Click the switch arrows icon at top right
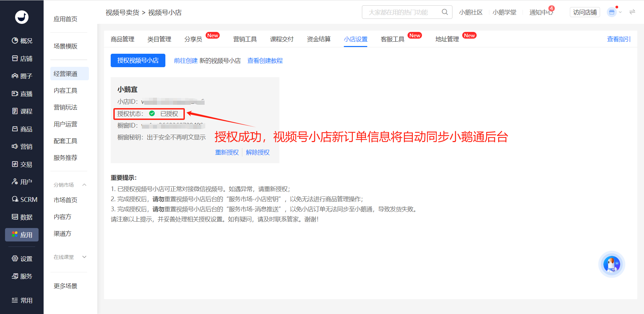Screen dimensions: 644x314 click(x=632, y=12)
